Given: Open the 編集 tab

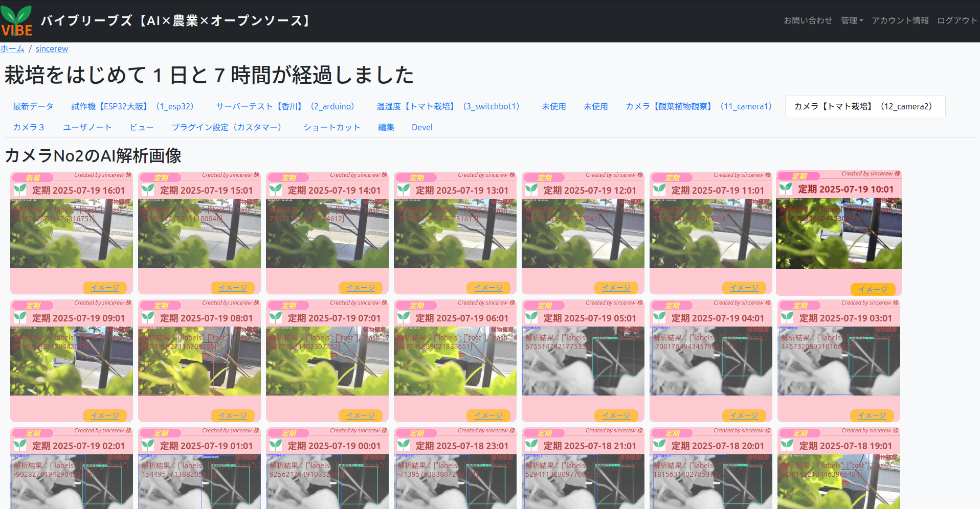Looking at the screenshot, I should [x=386, y=127].
